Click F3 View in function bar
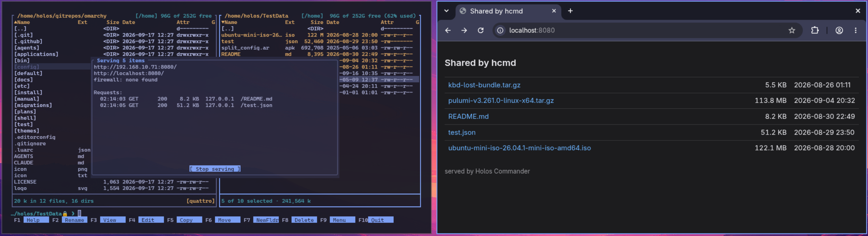 click(108, 220)
